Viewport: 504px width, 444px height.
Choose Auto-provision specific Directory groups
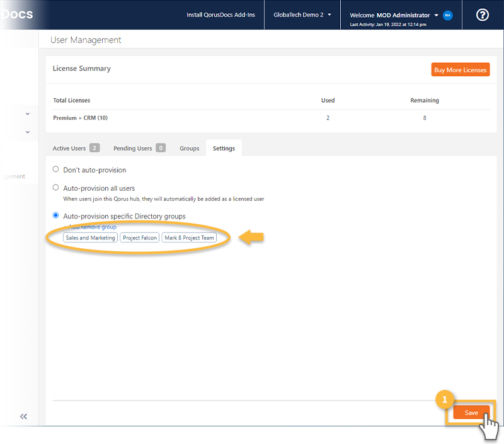pyautogui.click(x=56, y=215)
